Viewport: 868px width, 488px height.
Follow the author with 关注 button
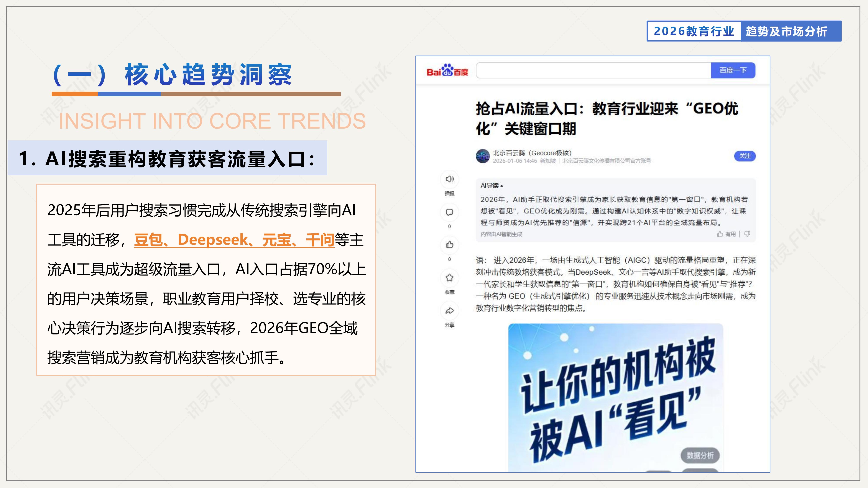[x=745, y=156]
